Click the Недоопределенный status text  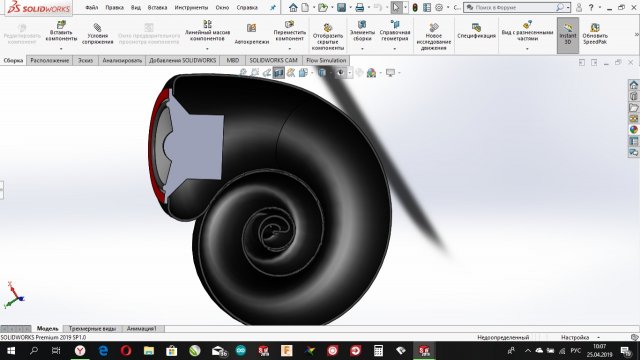[503, 338]
